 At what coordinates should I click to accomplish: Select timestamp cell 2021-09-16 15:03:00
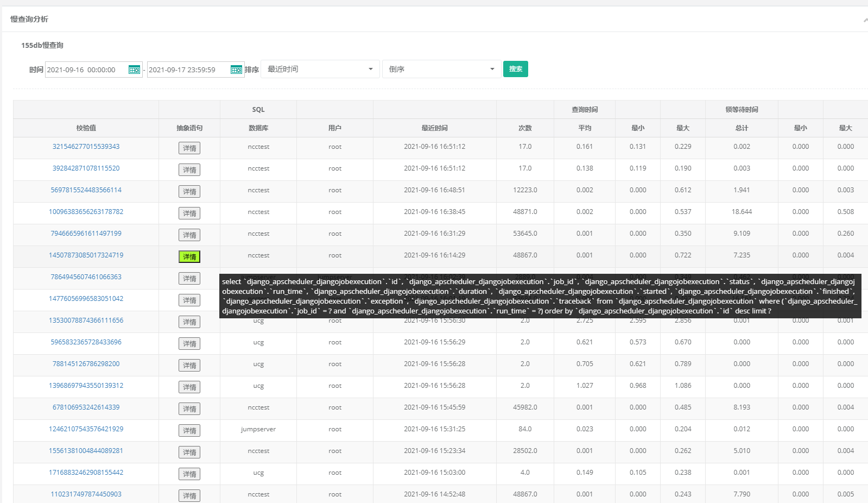[x=434, y=473]
